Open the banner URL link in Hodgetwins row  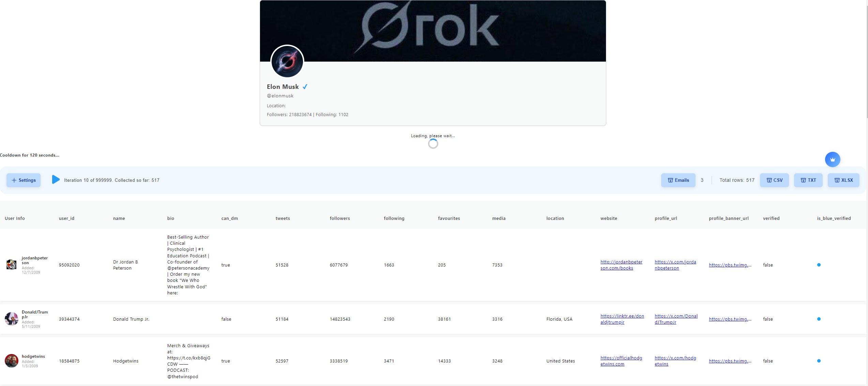pos(730,361)
